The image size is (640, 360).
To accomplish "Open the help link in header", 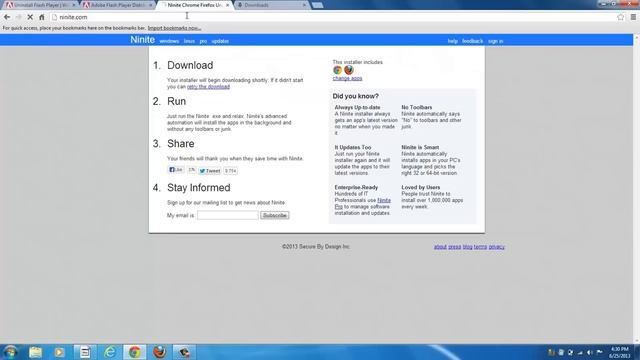I will click(x=453, y=41).
